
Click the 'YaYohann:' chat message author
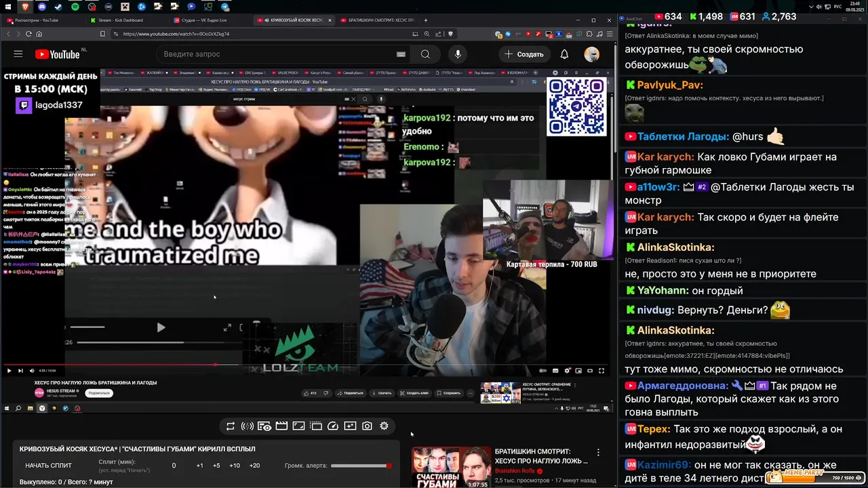pos(663,291)
